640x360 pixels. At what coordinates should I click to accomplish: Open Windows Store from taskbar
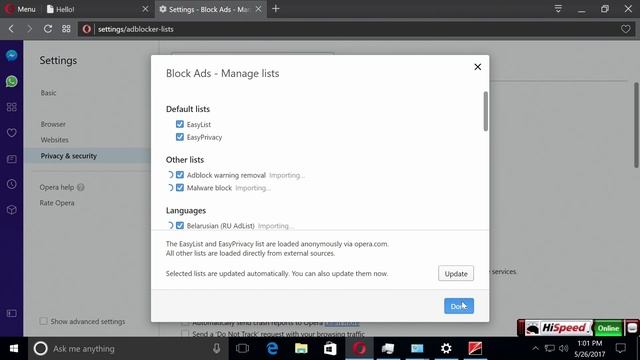[x=330, y=349]
